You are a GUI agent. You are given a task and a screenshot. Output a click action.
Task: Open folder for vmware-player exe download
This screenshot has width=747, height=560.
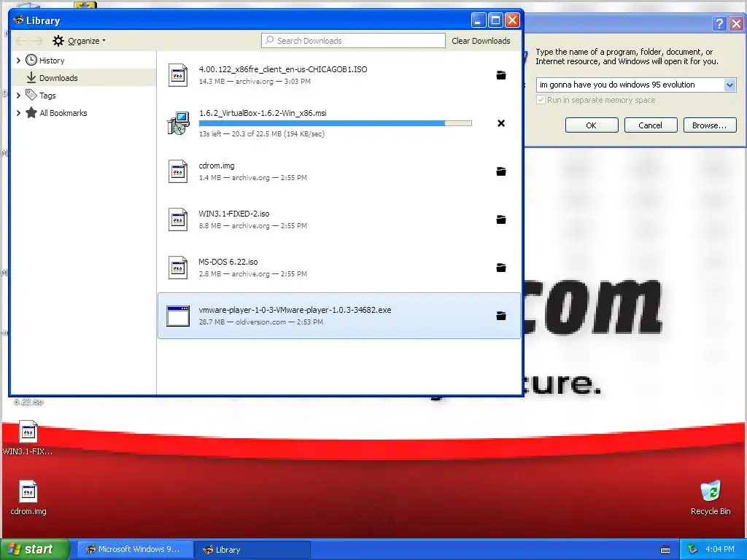pos(500,316)
